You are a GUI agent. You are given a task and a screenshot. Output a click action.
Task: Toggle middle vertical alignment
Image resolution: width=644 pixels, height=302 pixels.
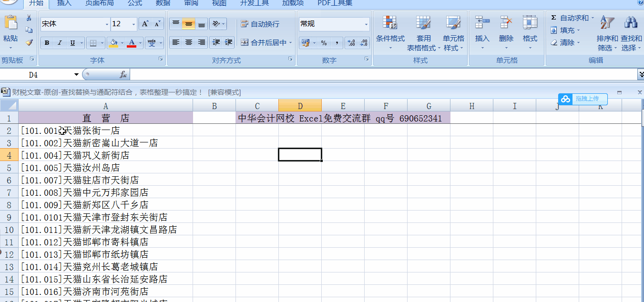pyautogui.click(x=189, y=24)
